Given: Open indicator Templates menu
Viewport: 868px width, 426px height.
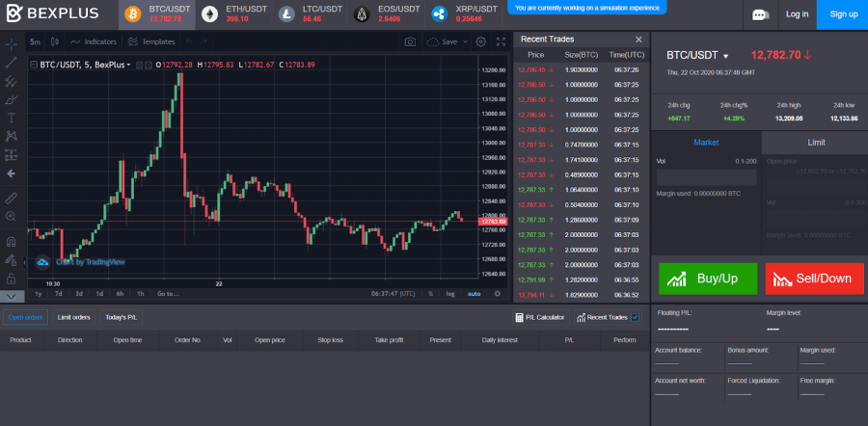Looking at the screenshot, I should (151, 41).
